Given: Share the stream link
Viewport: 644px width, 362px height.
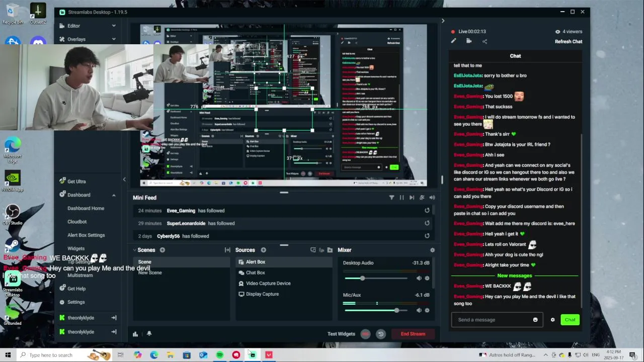Looking at the screenshot, I should [x=485, y=41].
